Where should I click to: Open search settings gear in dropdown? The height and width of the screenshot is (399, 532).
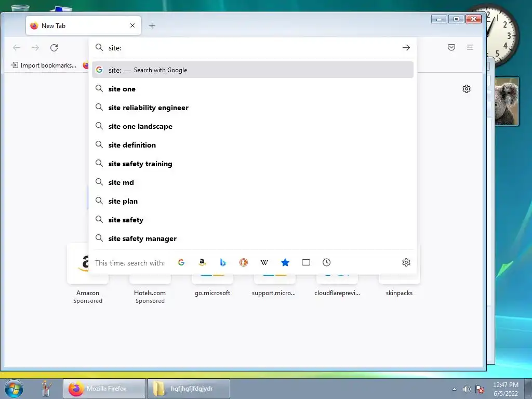(x=406, y=262)
